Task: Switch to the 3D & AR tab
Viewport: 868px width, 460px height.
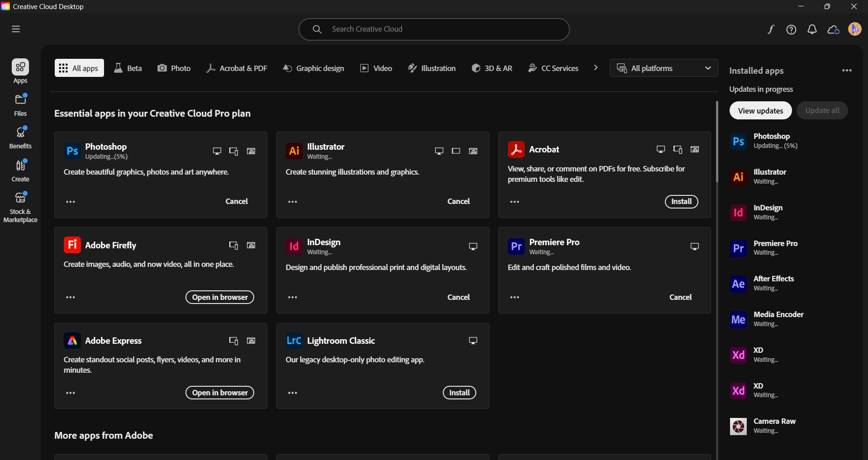Action: pyautogui.click(x=492, y=68)
